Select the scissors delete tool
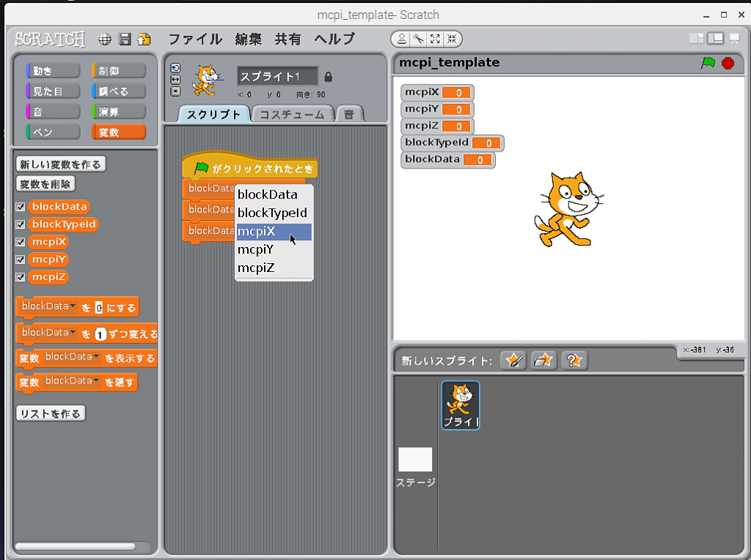 pyautogui.click(x=419, y=40)
